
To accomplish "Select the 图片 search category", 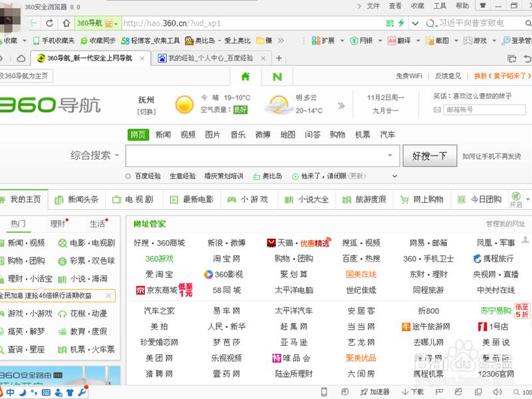I will coord(213,135).
